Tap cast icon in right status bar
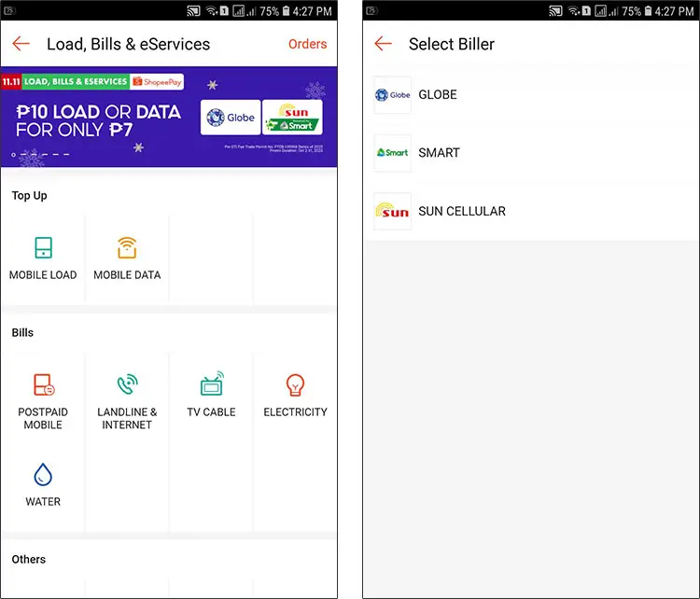This screenshot has width=700, height=599. [555, 11]
